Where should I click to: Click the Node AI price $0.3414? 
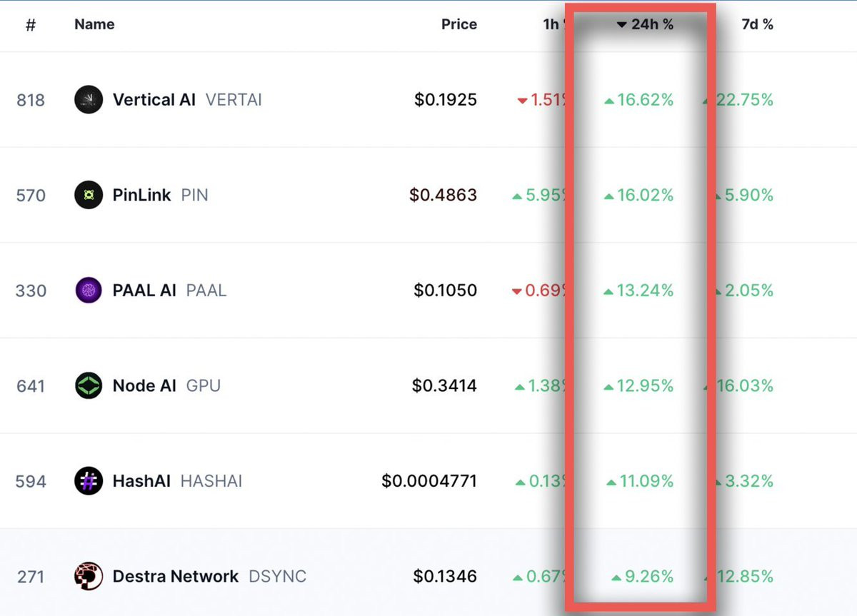[x=444, y=386]
